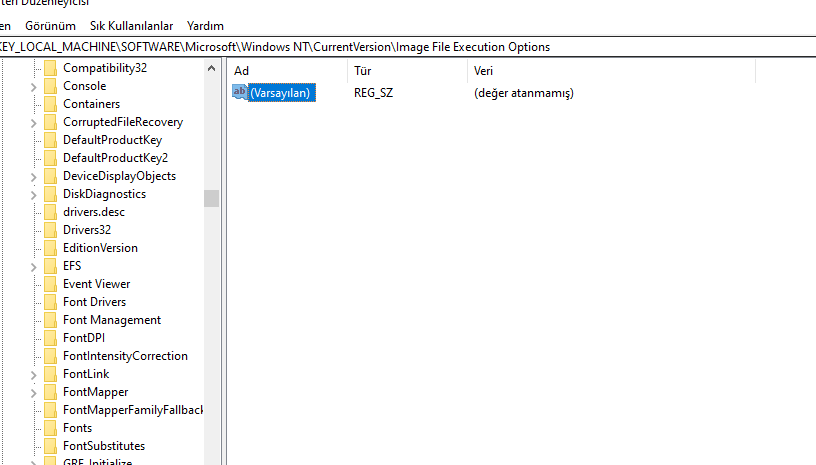Image resolution: width=816 pixels, height=465 pixels.
Task: Select the DiskDiagnostics key label
Action: (104, 194)
